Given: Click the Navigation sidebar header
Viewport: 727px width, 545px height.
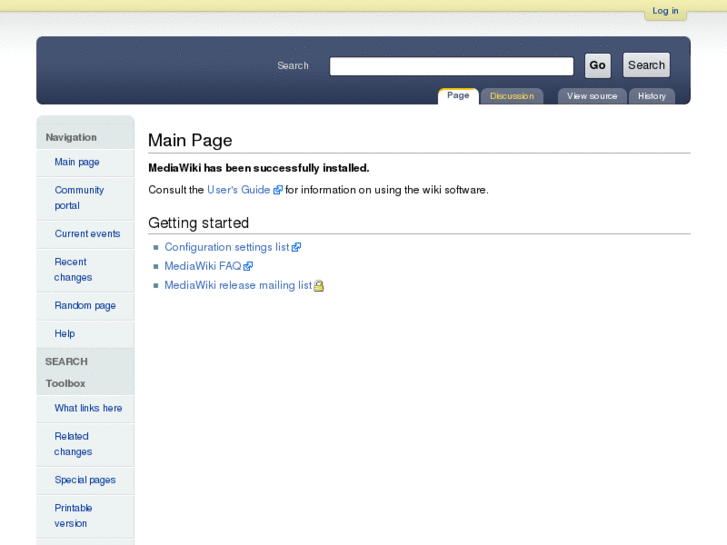Looking at the screenshot, I should (71, 137).
